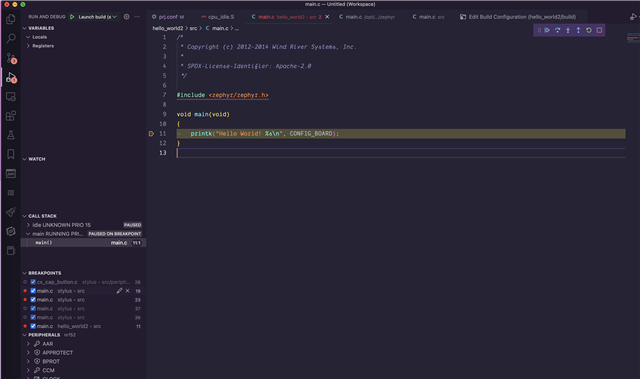Screen dimensions: 640x379
Task: Disable the main.c line 37 breakpoint checkbox
Action: (x=33, y=308)
